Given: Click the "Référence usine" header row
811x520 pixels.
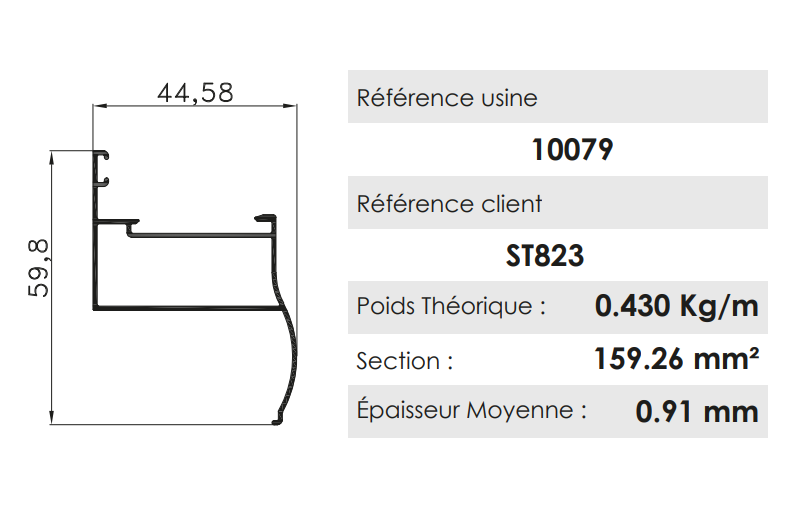Looking at the screenshot, I should pyautogui.click(x=557, y=98).
